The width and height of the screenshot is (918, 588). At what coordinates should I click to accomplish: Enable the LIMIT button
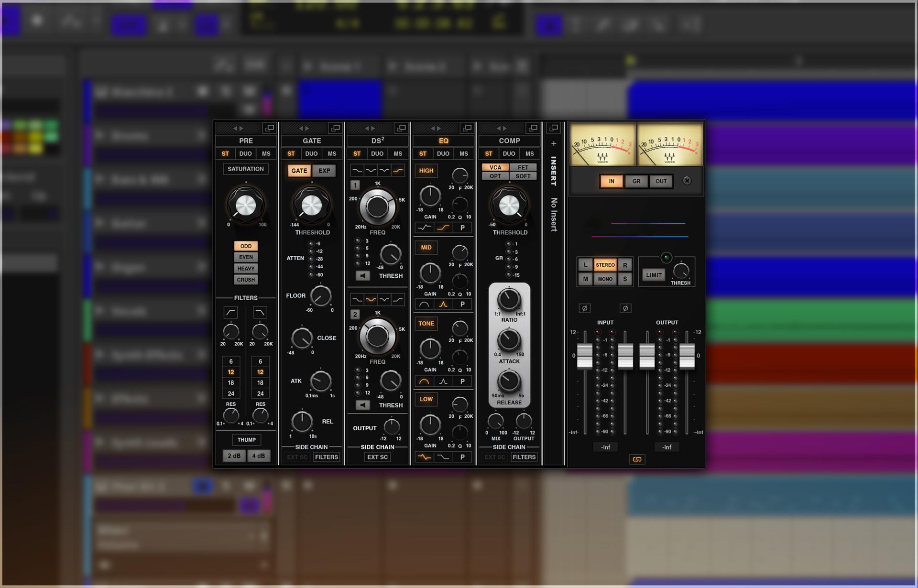(654, 275)
